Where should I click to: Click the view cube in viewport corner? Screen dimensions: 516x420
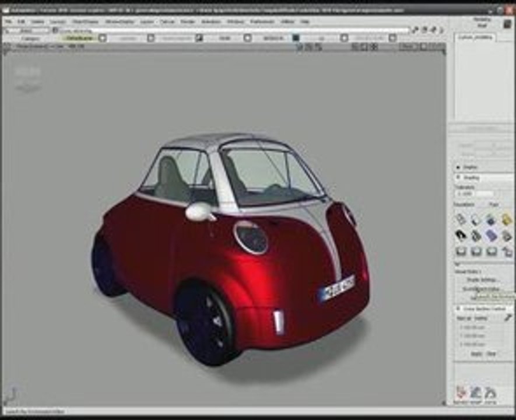click(27, 79)
